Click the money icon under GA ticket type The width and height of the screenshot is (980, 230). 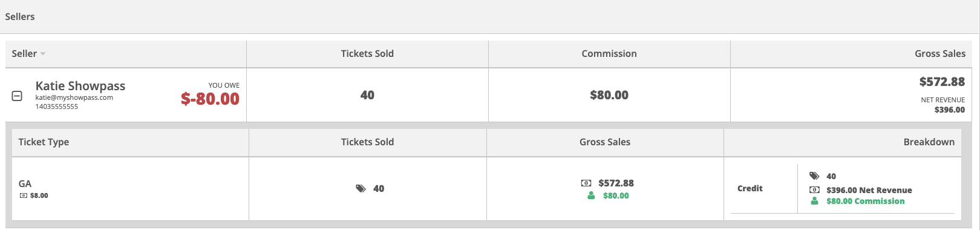point(24,195)
